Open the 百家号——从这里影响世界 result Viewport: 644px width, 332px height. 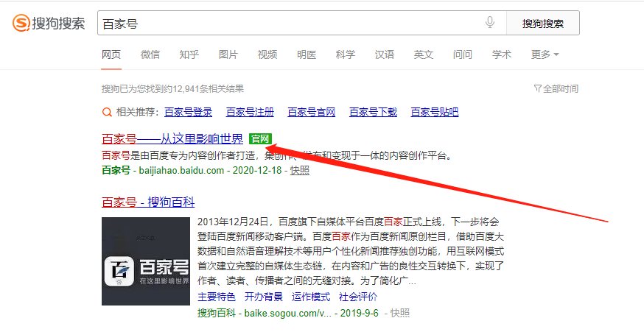pyautogui.click(x=172, y=139)
